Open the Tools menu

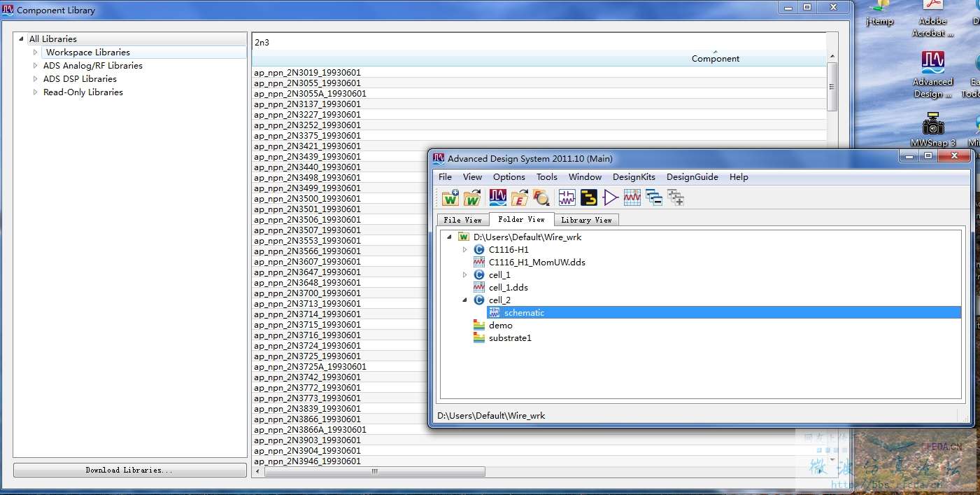pos(547,177)
